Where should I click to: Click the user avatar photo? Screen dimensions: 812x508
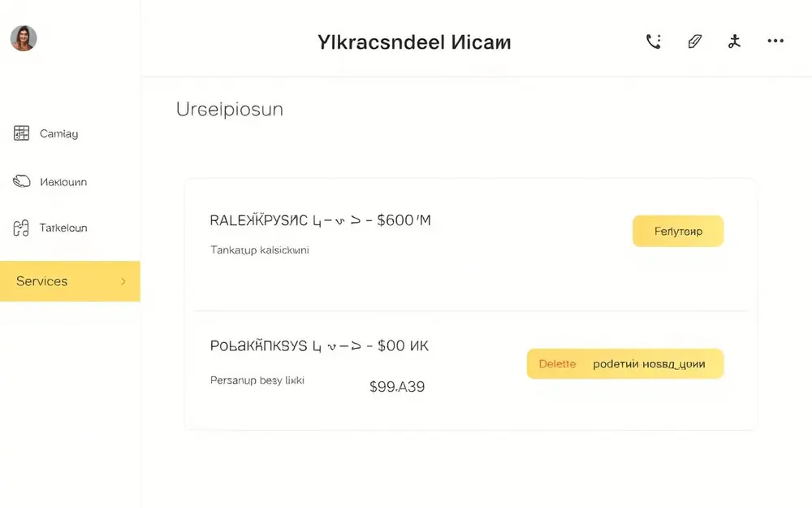(24, 38)
